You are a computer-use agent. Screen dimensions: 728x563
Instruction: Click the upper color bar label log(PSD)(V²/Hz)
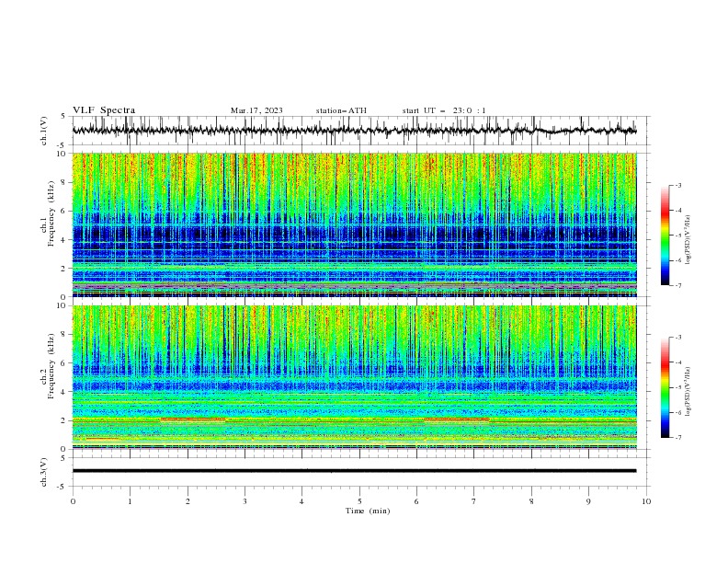pos(688,240)
